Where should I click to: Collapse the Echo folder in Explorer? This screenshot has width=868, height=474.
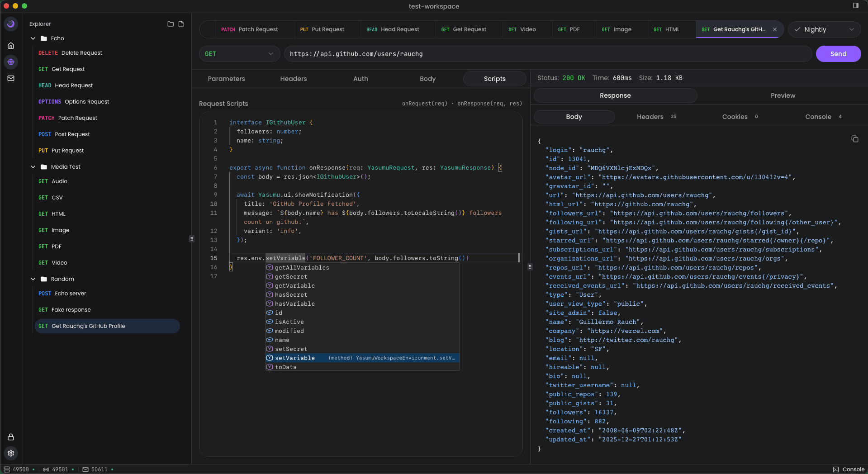pyautogui.click(x=33, y=38)
